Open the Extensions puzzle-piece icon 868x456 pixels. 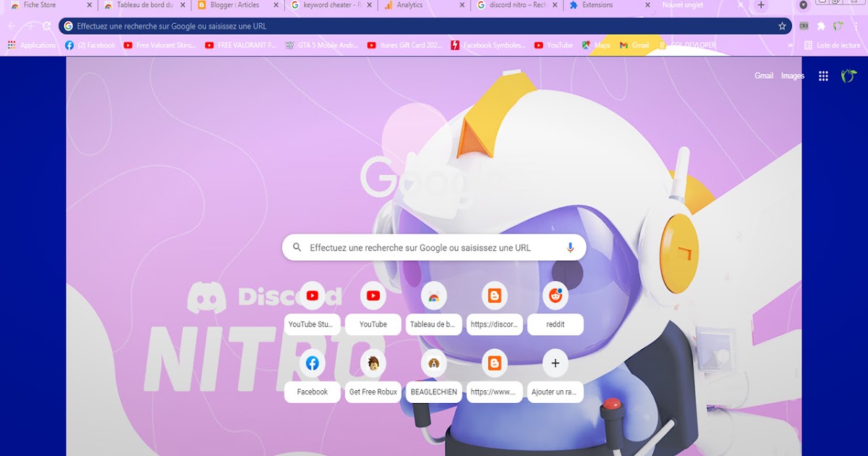822,26
